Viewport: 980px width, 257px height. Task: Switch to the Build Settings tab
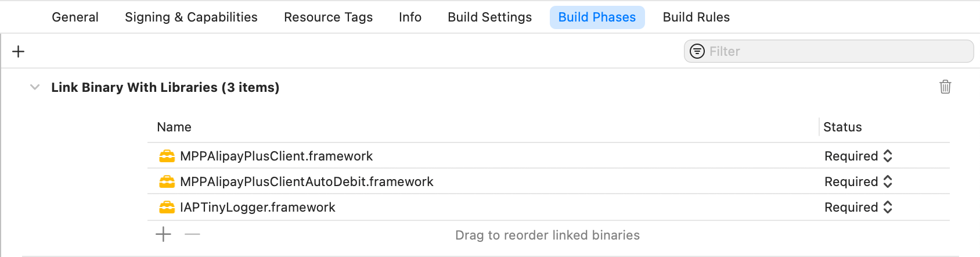tap(489, 17)
